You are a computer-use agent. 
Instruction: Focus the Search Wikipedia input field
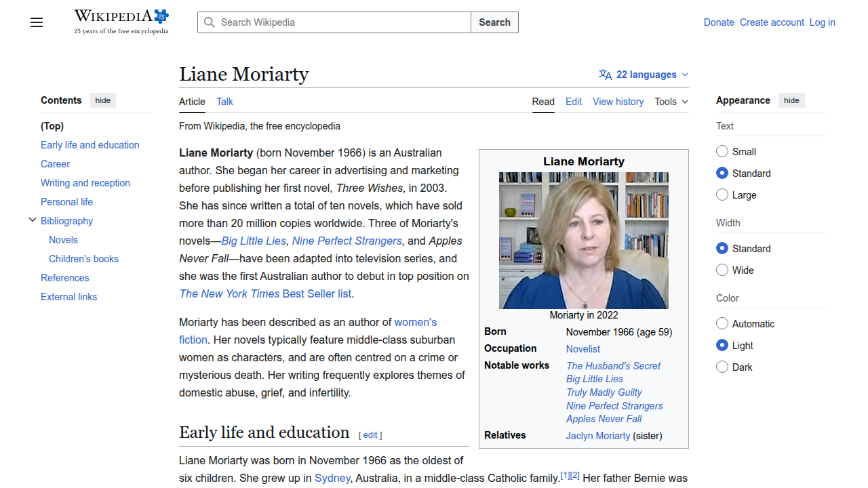click(334, 22)
